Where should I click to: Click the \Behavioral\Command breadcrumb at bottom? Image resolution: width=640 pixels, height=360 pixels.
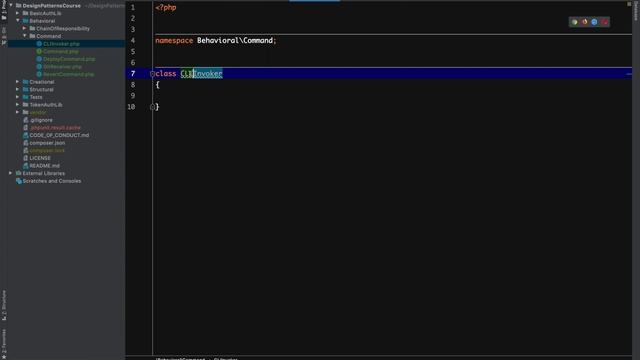(x=180, y=358)
